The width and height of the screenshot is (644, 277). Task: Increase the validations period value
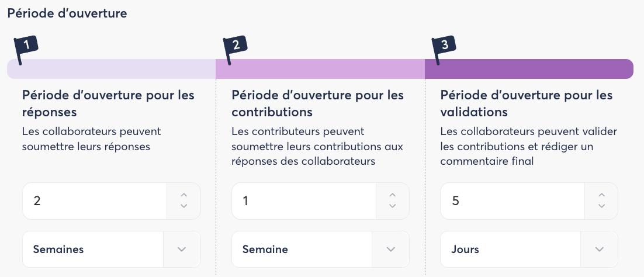[x=601, y=195]
